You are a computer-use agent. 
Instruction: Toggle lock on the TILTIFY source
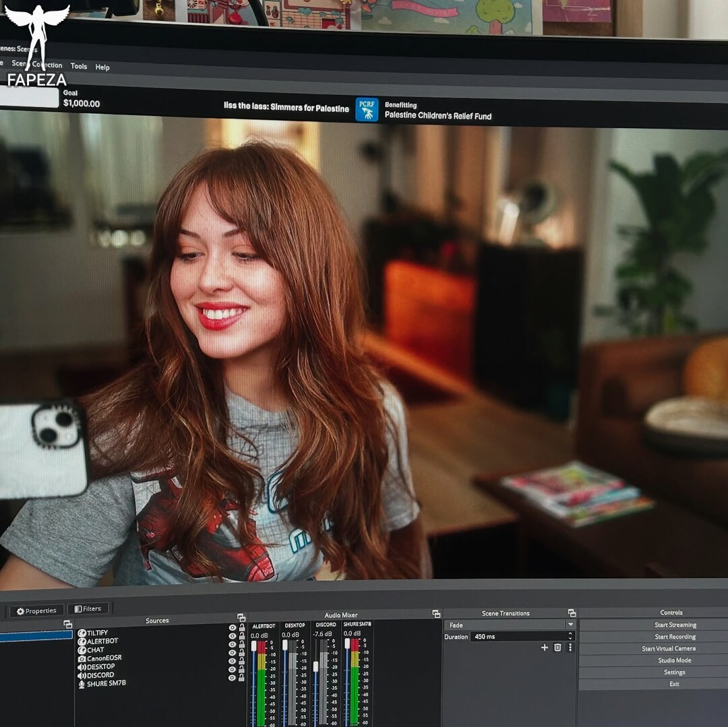point(241,628)
